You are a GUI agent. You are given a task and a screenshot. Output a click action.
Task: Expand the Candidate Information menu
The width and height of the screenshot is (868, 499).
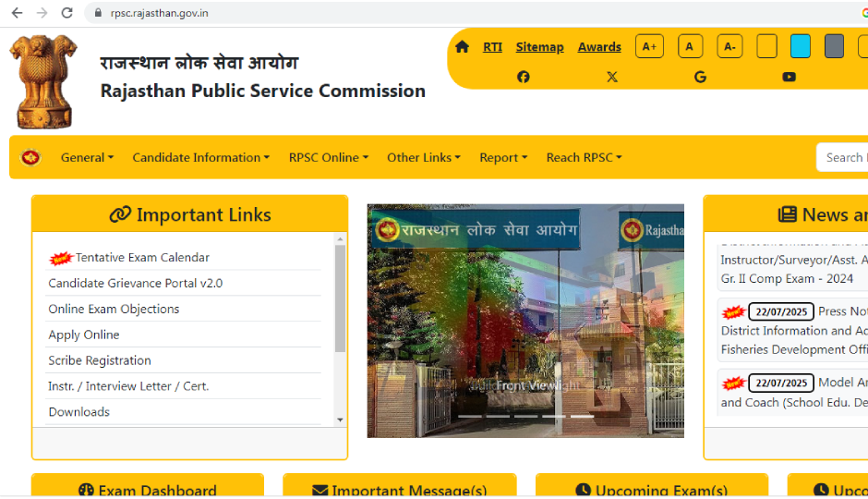pos(201,157)
